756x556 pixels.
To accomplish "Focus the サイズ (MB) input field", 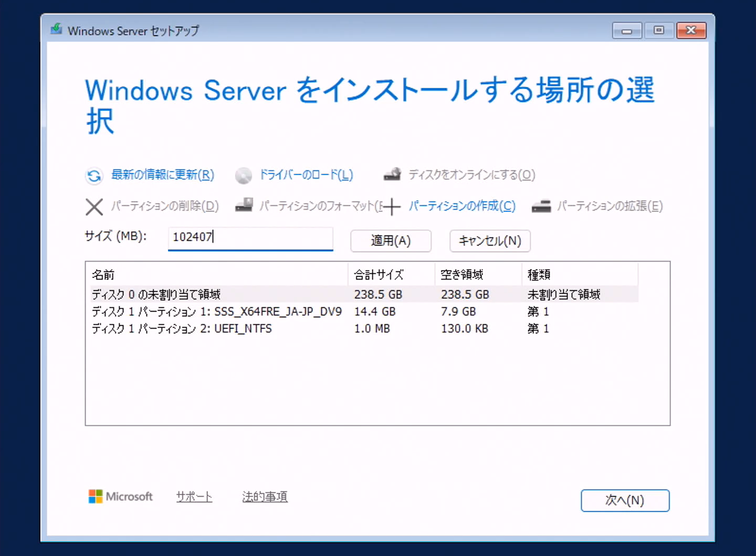I will point(250,238).
